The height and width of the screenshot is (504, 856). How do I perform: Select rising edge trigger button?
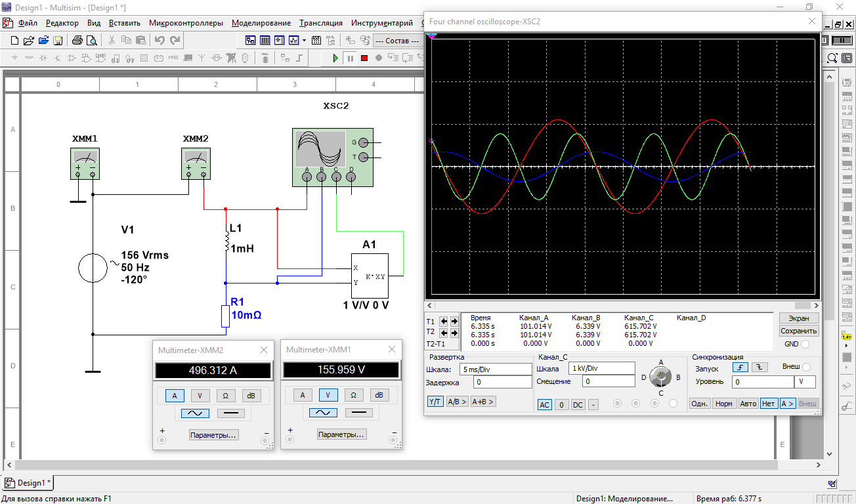(x=741, y=367)
